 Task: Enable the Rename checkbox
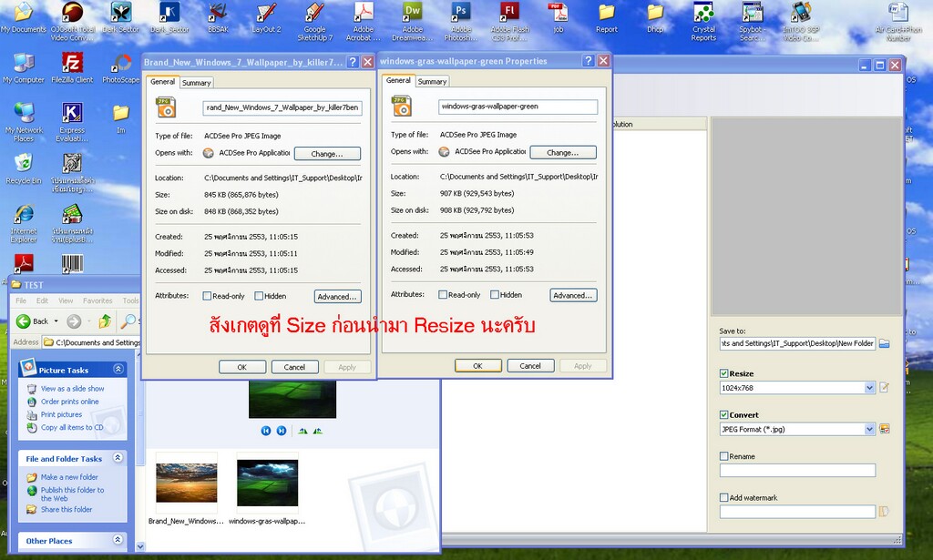coord(724,456)
